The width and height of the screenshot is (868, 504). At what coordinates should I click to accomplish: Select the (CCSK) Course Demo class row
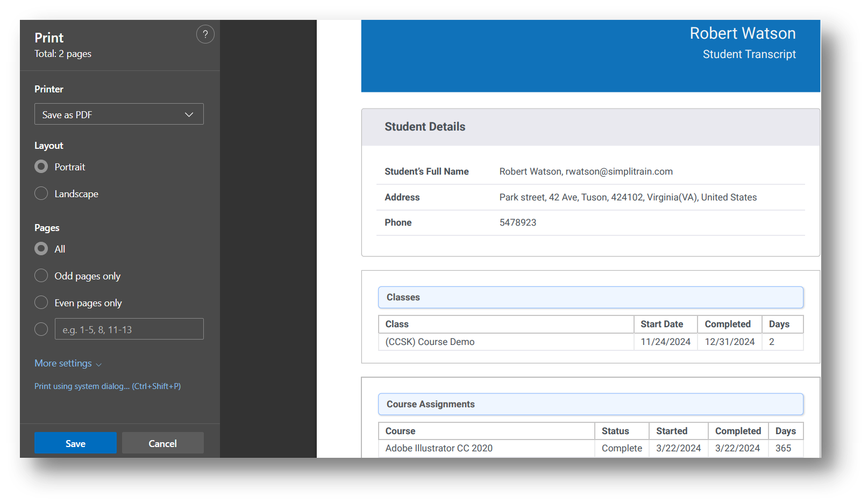pos(430,342)
